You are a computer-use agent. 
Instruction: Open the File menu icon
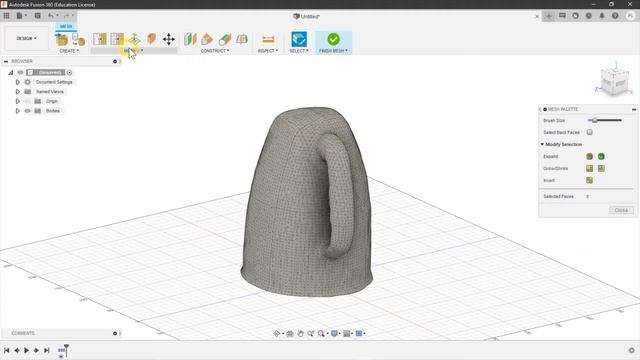tap(20, 16)
